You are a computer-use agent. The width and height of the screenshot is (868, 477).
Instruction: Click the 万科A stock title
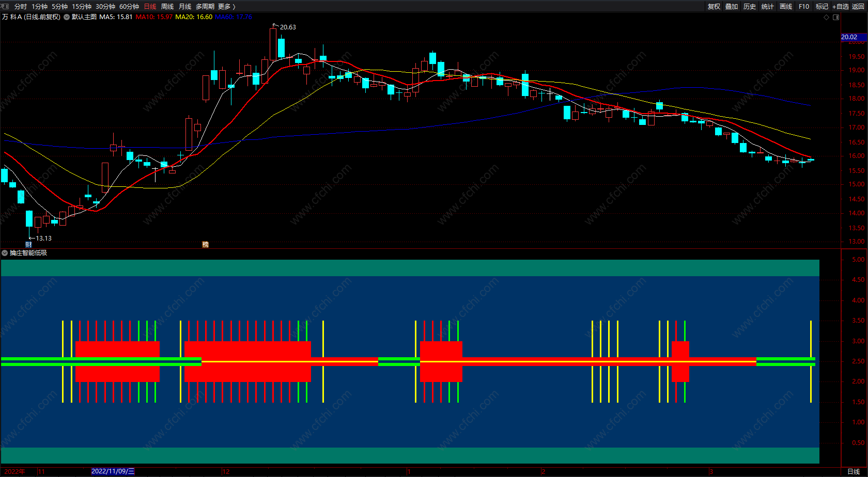[12, 17]
